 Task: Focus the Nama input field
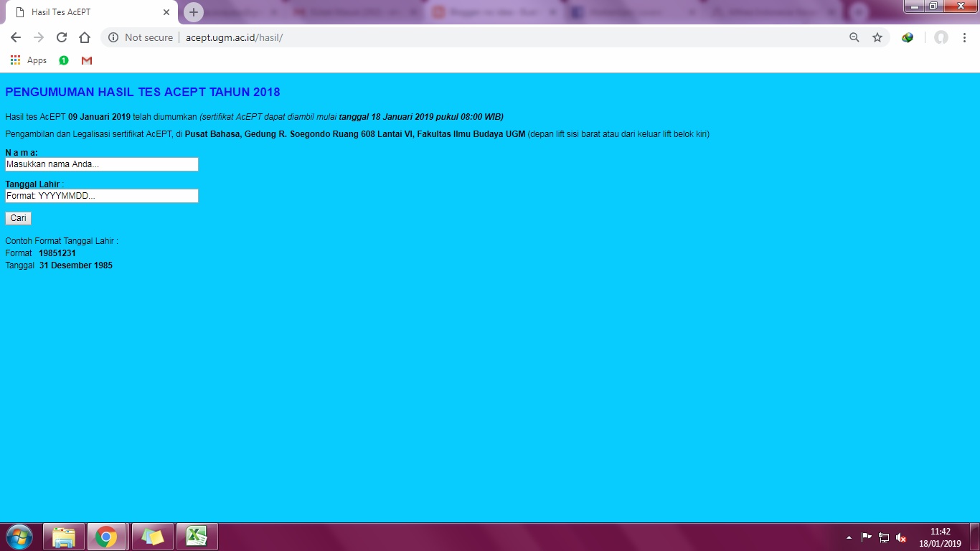(x=102, y=164)
